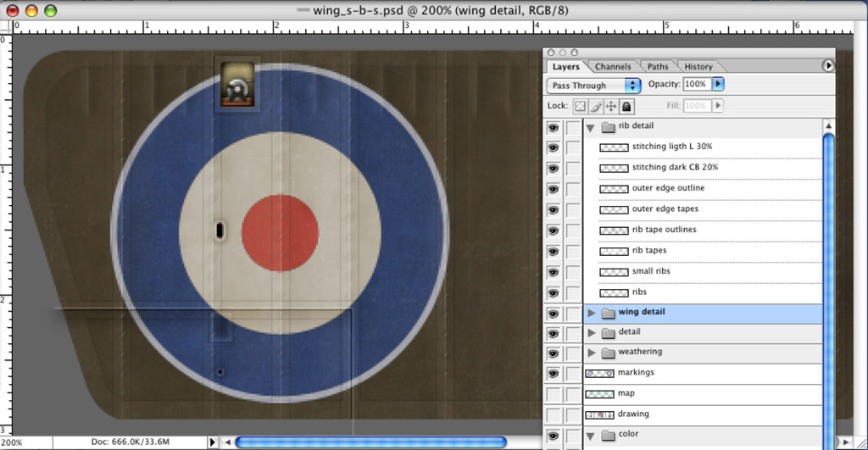The width and height of the screenshot is (868, 450).
Task: Click the Fill 100% field
Action: click(x=698, y=105)
